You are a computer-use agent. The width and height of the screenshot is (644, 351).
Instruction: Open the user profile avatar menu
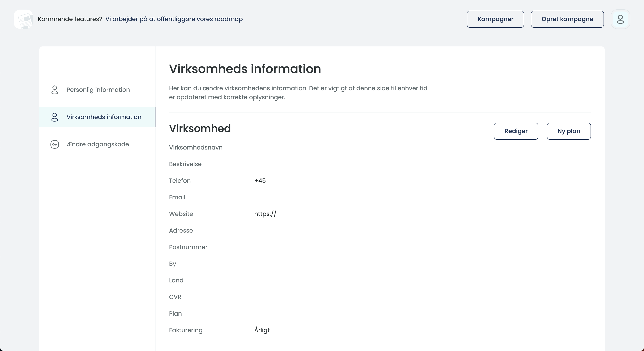click(620, 19)
